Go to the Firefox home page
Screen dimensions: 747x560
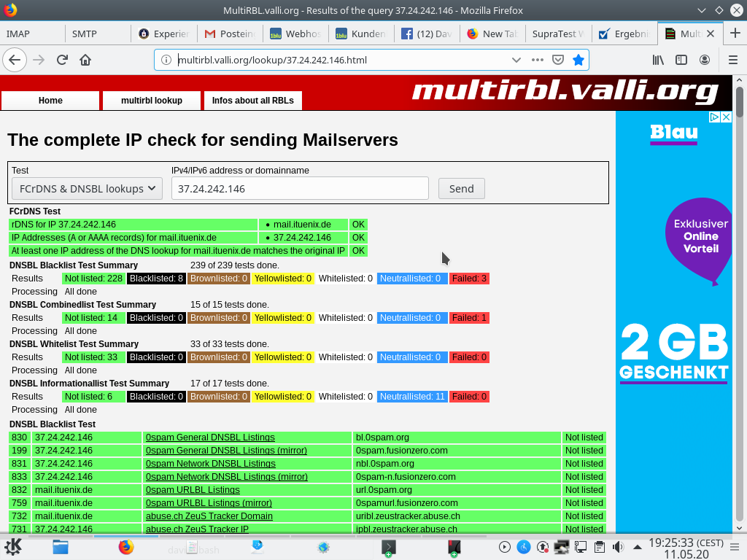click(85, 60)
